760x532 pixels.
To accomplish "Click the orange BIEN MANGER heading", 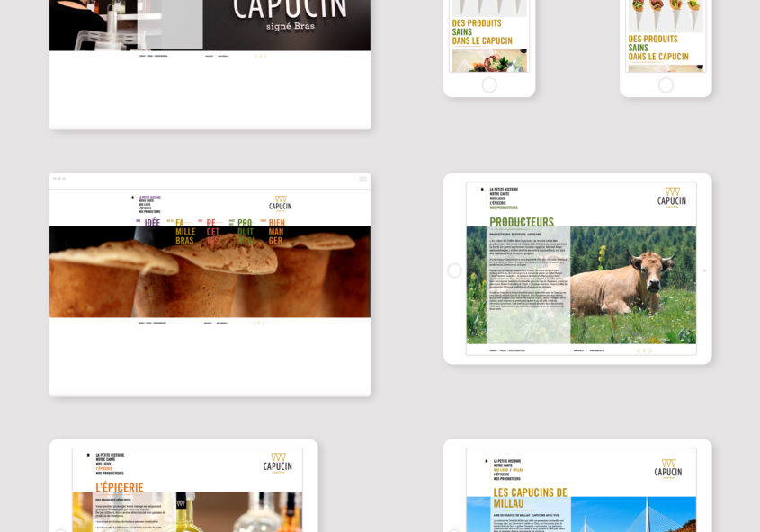I will 277,232.
